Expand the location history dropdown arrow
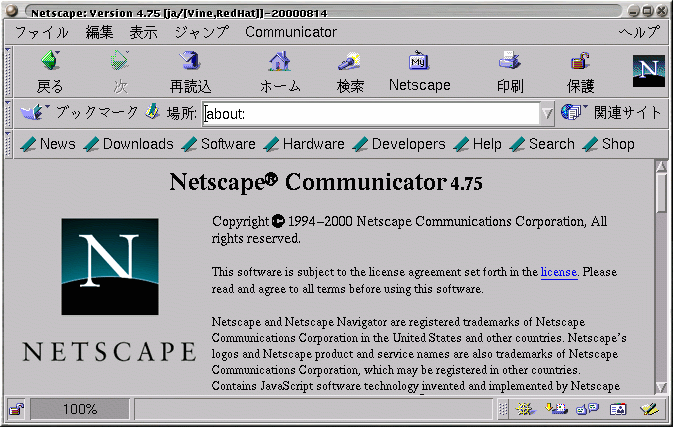Image resolution: width=673 pixels, height=427 pixels. (x=547, y=114)
